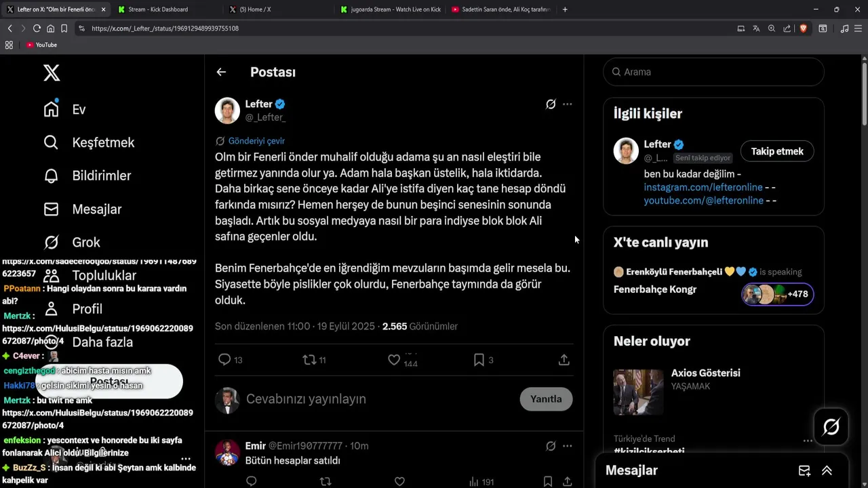The width and height of the screenshot is (868, 488).
Task: Open Profil in sidebar
Action: (73, 308)
